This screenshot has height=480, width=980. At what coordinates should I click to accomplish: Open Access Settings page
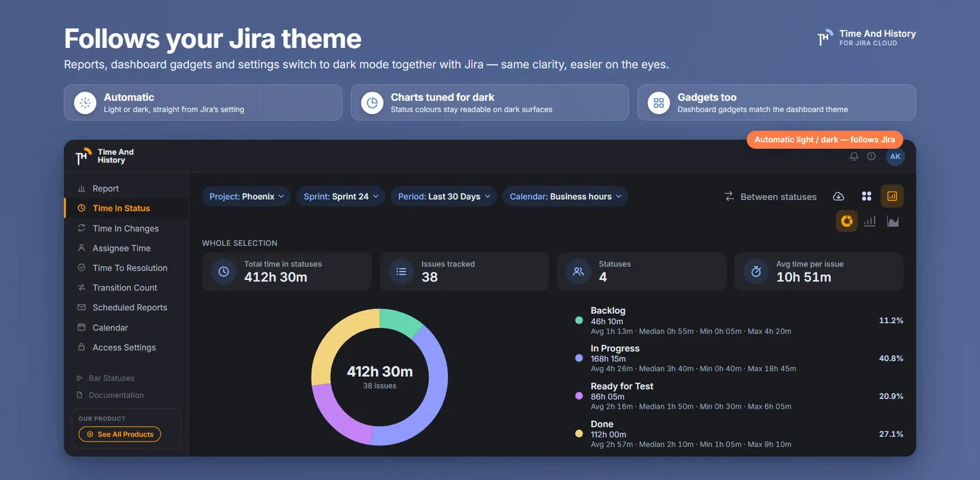point(126,347)
